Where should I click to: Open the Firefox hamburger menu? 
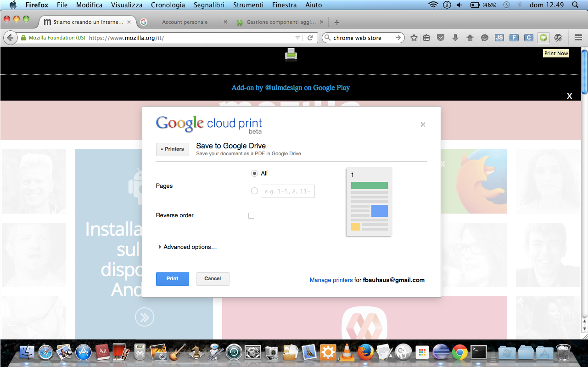pyautogui.click(x=578, y=38)
